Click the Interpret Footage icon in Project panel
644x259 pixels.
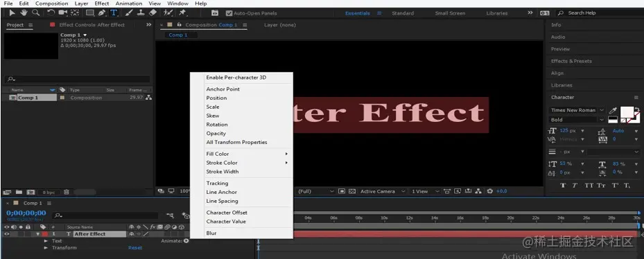(6, 192)
